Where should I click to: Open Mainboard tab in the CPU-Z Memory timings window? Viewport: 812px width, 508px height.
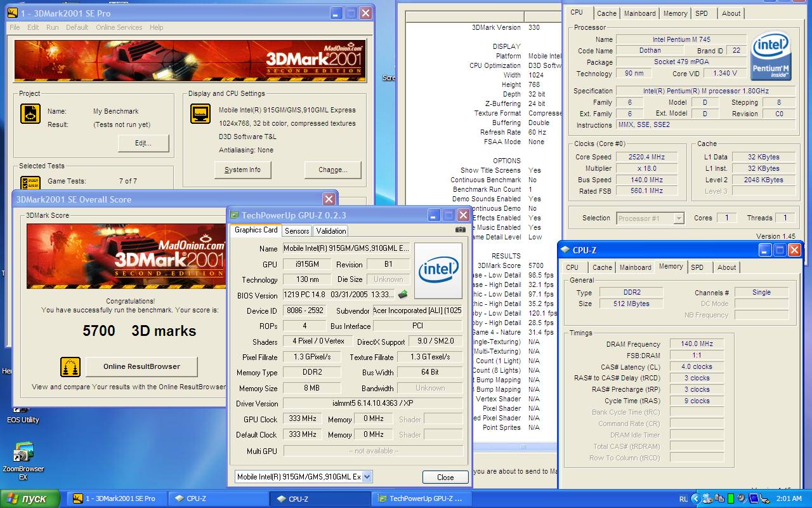(x=636, y=267)
